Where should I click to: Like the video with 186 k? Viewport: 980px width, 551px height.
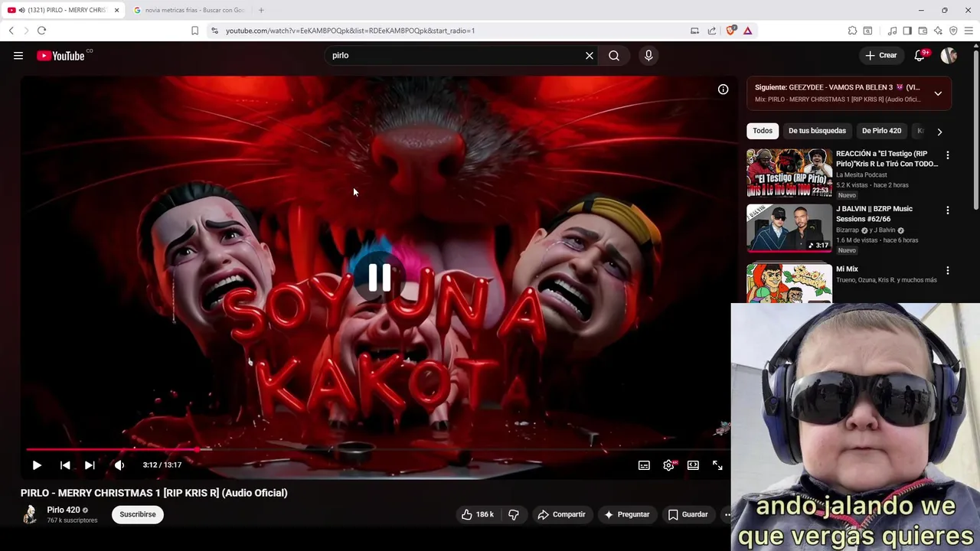point(477,514)
